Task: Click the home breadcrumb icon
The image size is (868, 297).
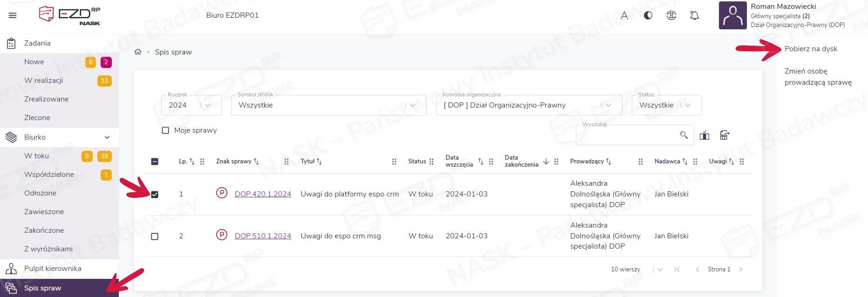Action: tap(138, 52)
